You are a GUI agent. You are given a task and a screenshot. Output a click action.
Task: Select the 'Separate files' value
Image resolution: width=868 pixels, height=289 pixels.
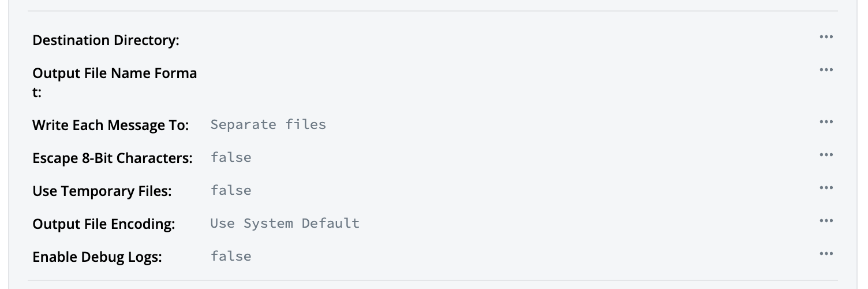[x=268, y=125]
